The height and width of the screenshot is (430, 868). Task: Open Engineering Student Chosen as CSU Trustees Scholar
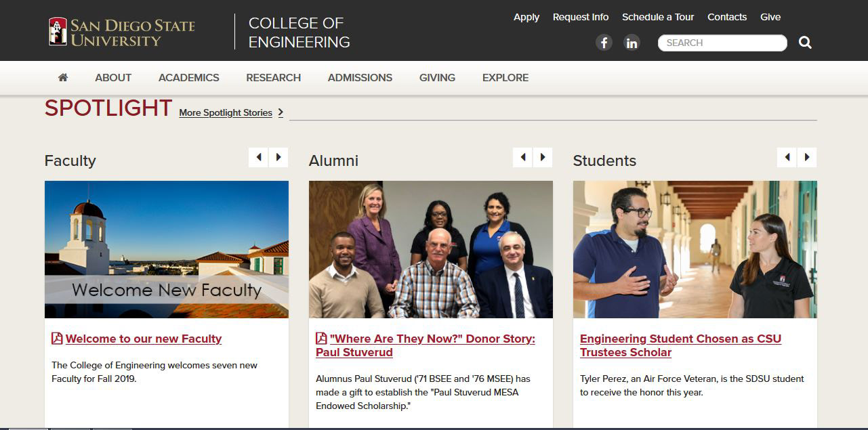pyautogui.click(x=680, y=345)
